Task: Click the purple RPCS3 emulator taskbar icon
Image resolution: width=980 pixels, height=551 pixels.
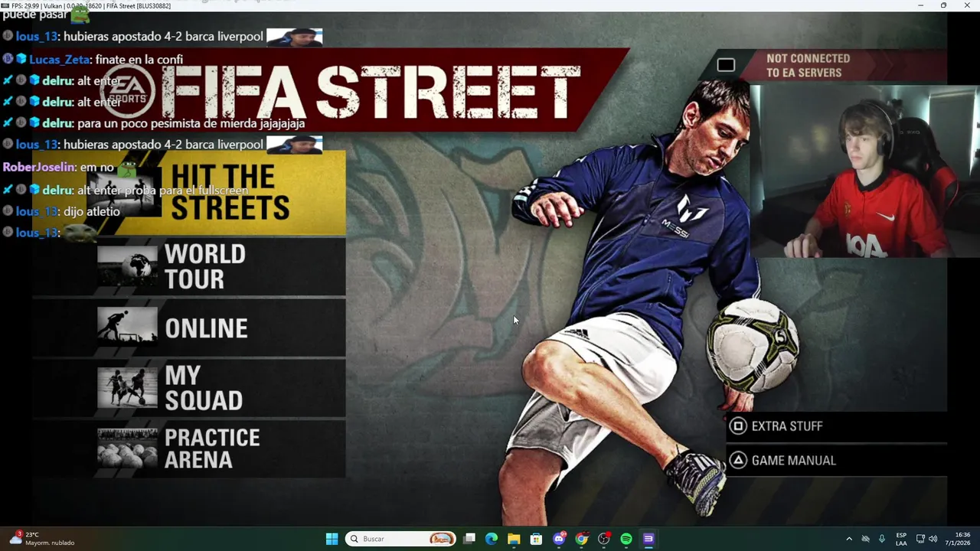Action: click(648, 539)
